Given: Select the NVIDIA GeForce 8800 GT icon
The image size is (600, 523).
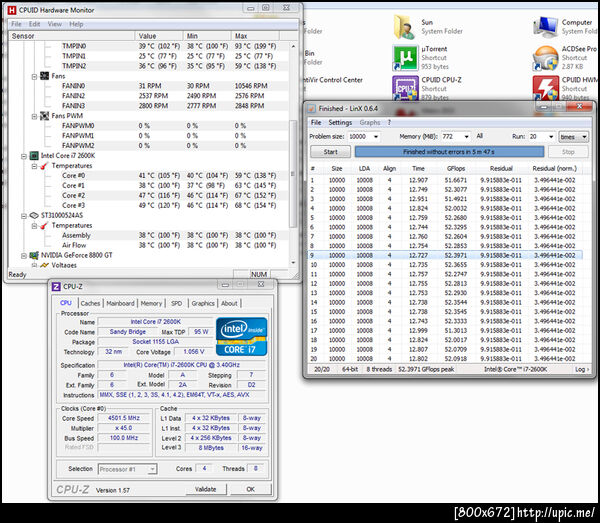Looking at the screenshot, I should coord(34,255).
